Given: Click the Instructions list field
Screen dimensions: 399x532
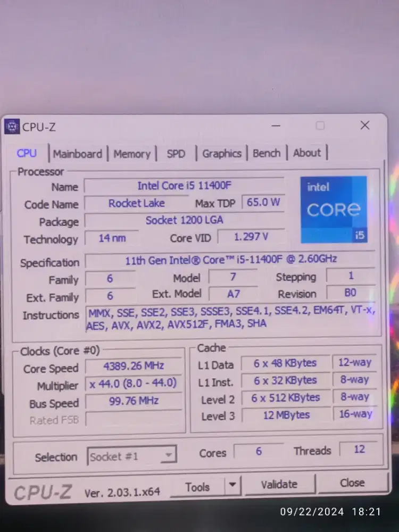Looking at the screenshot, I should [231, 318].
